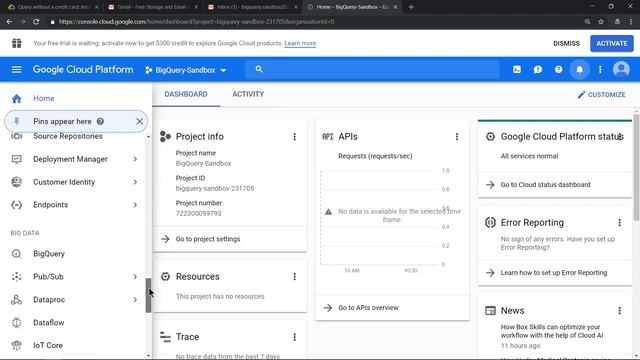This screenshot has height=360, width=640.
Task: Click the Deployment Manager sidebar icon
Action: (16, 159)
